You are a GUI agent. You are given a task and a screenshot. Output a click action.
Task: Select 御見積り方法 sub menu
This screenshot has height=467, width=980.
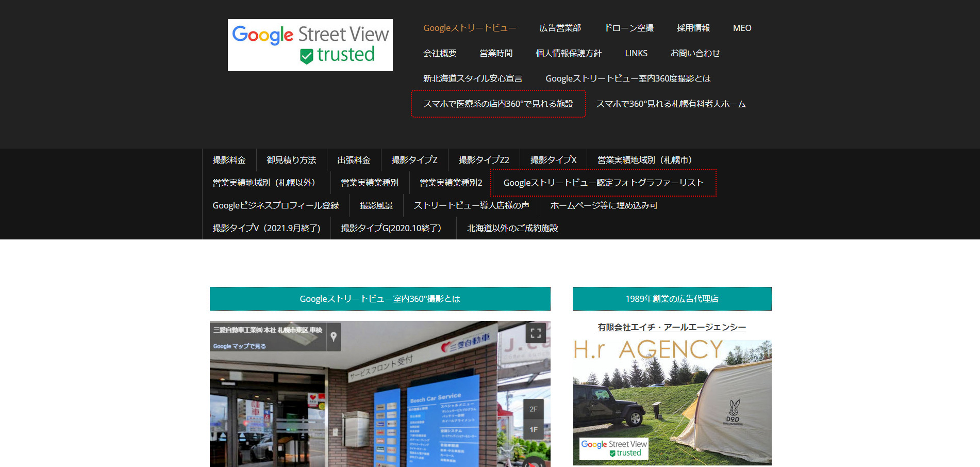(x=291, y=160)
